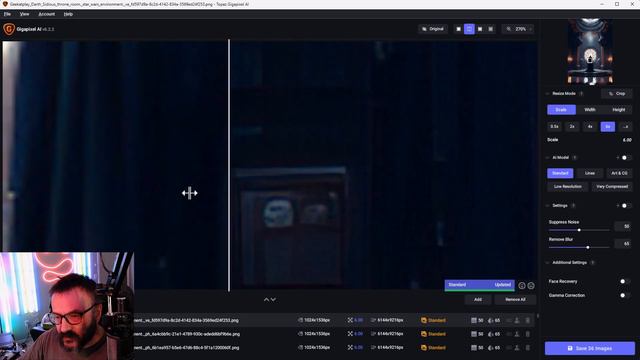Click the Settings help icon

573,206
